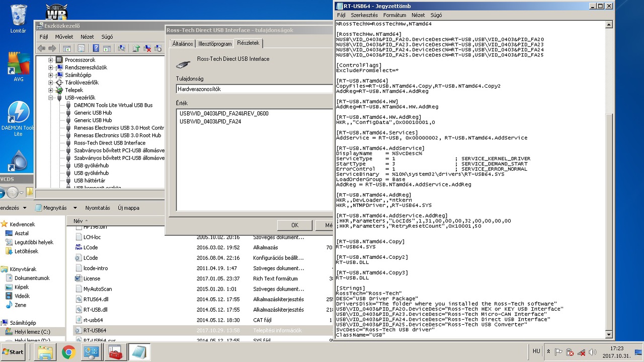Viewport: 644px width, 362px height.
Task: Select value USB\VID_0403&PID_FA24 in Érték list
Action: pyautogui.click(x=210, y=121)
